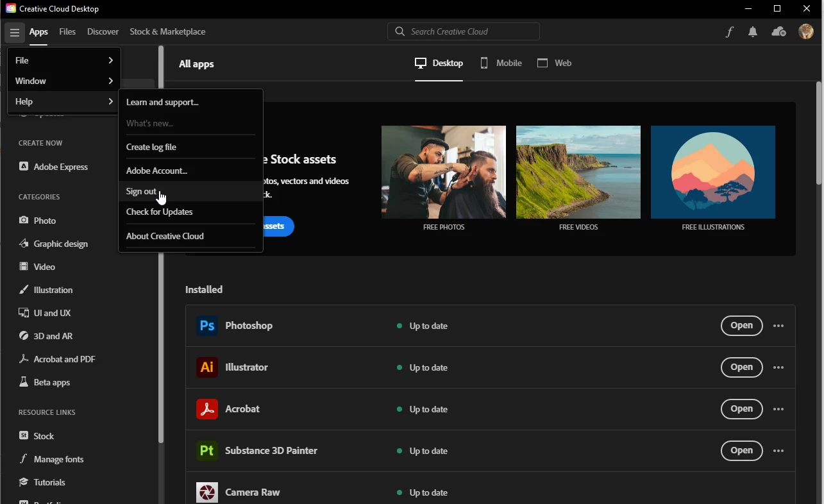Image resolution: width=824 pixels, height=504 pixels.
Task: Switch to the Web apps tab
Action: point(555,63)
